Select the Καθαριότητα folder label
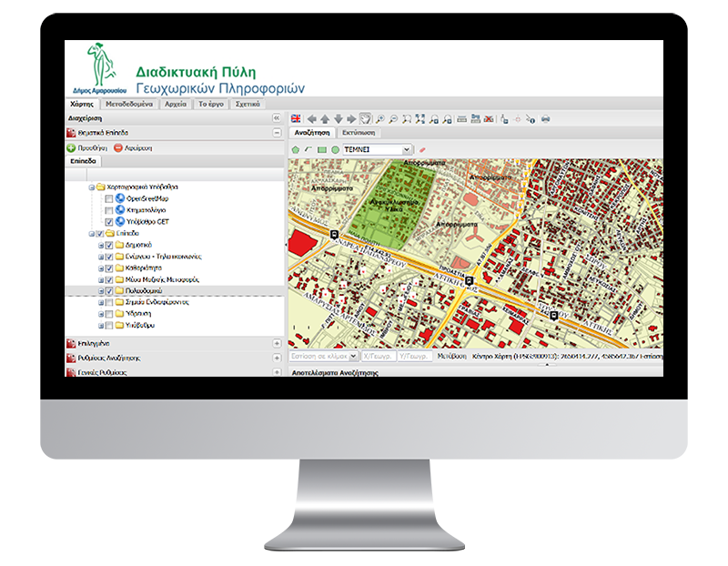Screen dimensions: 728x566 point(144,268)
